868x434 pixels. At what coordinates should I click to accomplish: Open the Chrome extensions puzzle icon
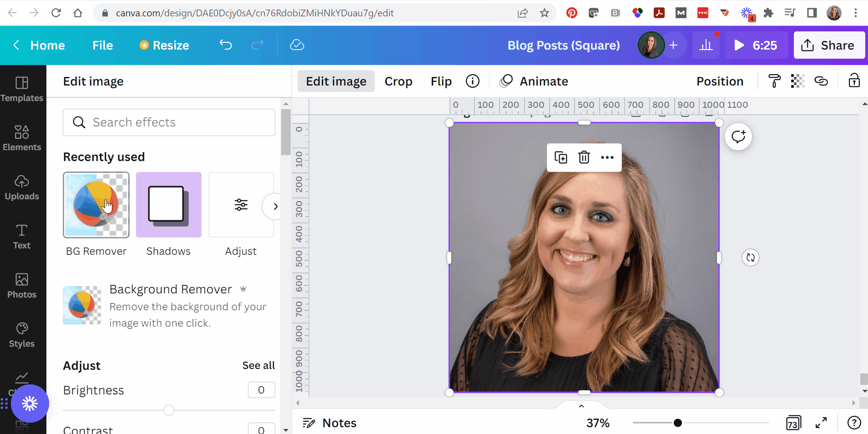click(768, 13)
